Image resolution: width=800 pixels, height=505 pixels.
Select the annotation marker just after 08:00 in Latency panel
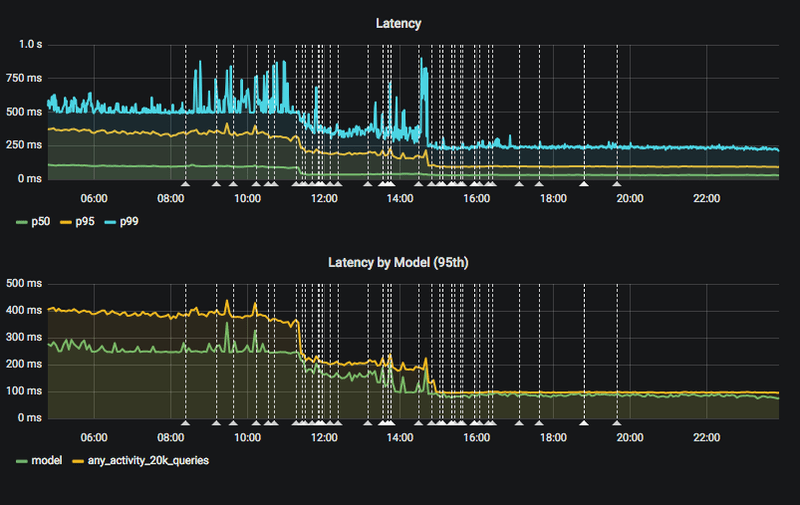pyautogui.click(x=185, y=184)
